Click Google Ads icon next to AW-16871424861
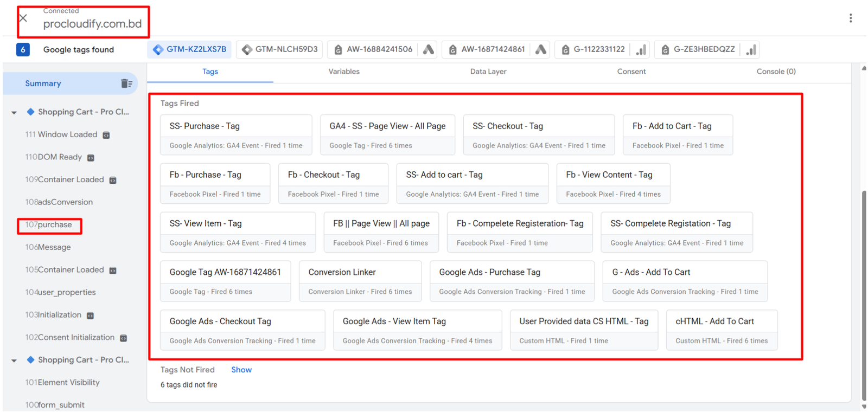 pos(541,50)
